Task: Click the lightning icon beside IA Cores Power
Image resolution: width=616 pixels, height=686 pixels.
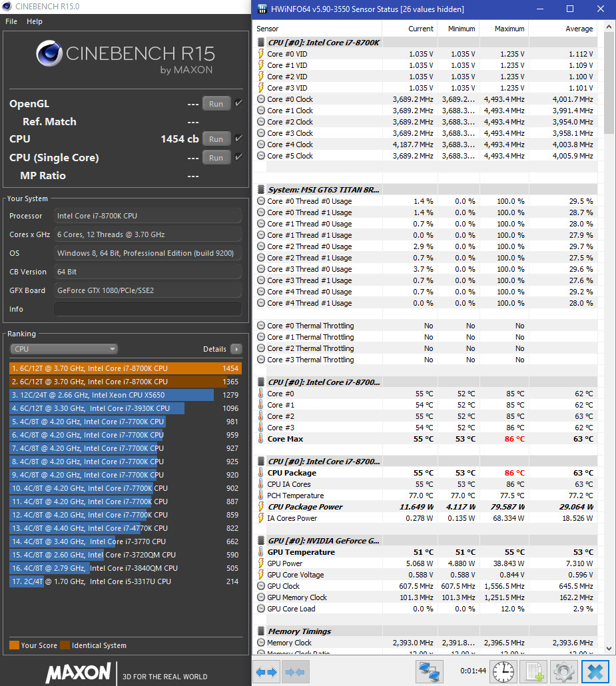Action: point(261,518)
